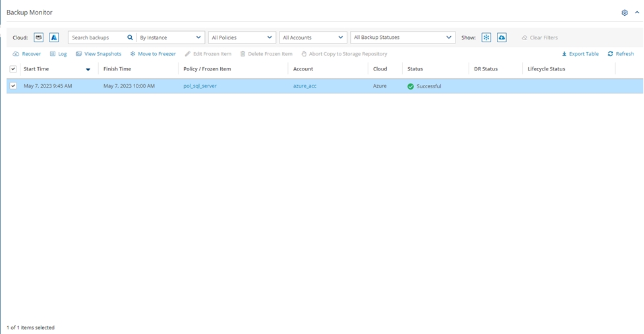Screen dimensions: 644x334
Task: Uncheck the May 7 backup row checkbox
Action: pos(13,86)
